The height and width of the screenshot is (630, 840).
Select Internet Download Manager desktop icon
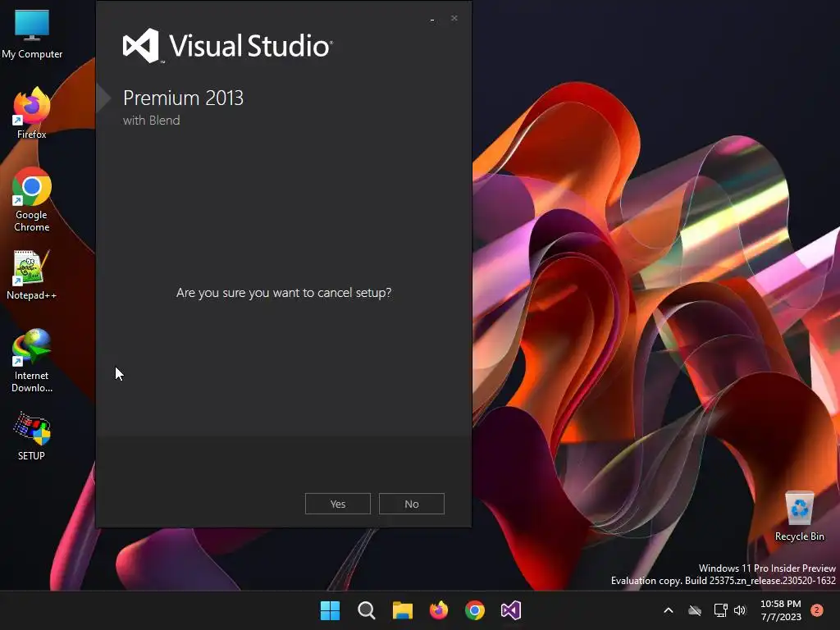(32, 361)
